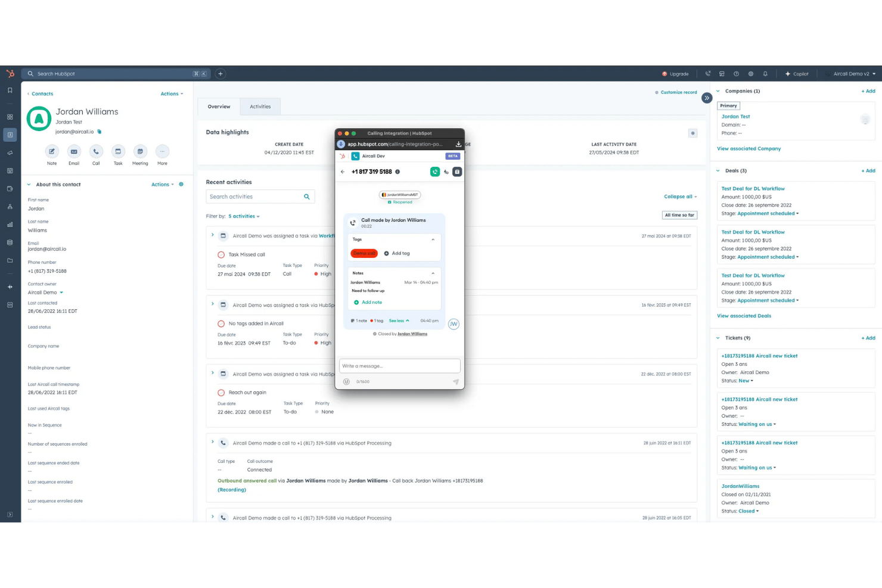The width and height of the screenshot is (882, 588).
Task: Open the calling phone icon in the top bar
Action: pos(708,74)
